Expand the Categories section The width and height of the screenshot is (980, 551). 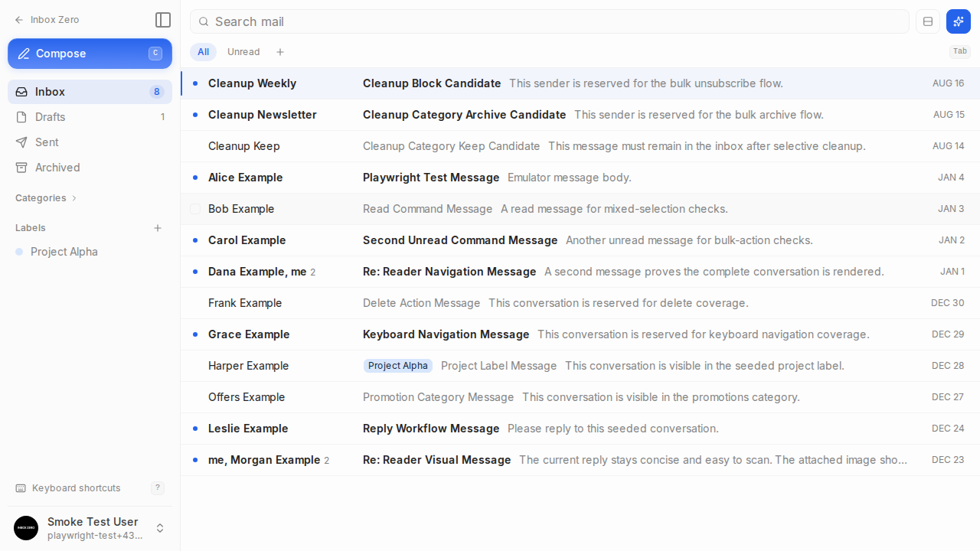[x=46, y=198]
